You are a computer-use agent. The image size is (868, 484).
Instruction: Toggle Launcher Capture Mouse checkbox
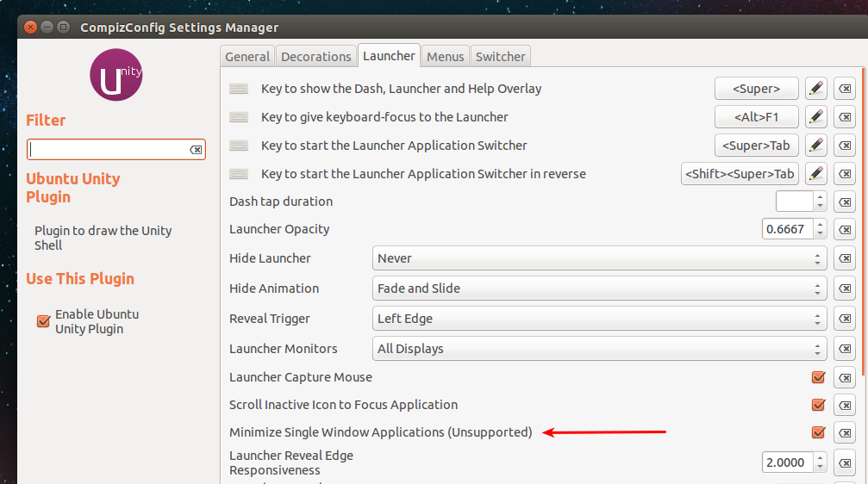818,377
